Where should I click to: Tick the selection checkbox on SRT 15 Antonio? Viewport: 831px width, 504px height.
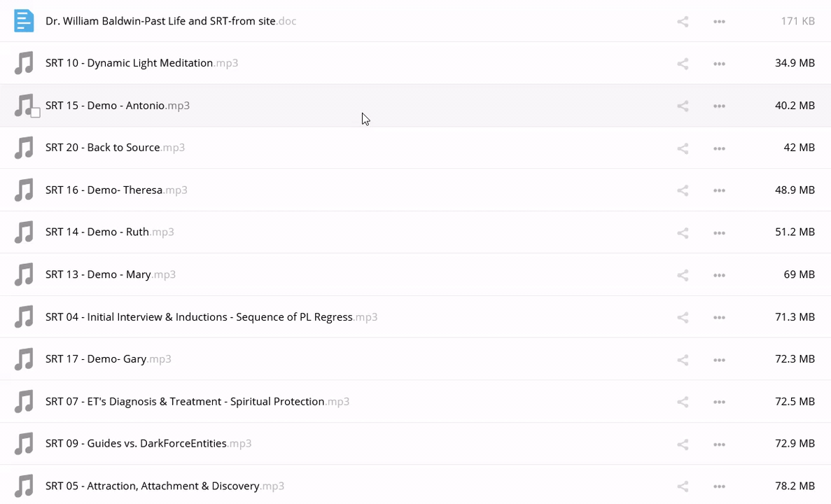tap(35, 113)
